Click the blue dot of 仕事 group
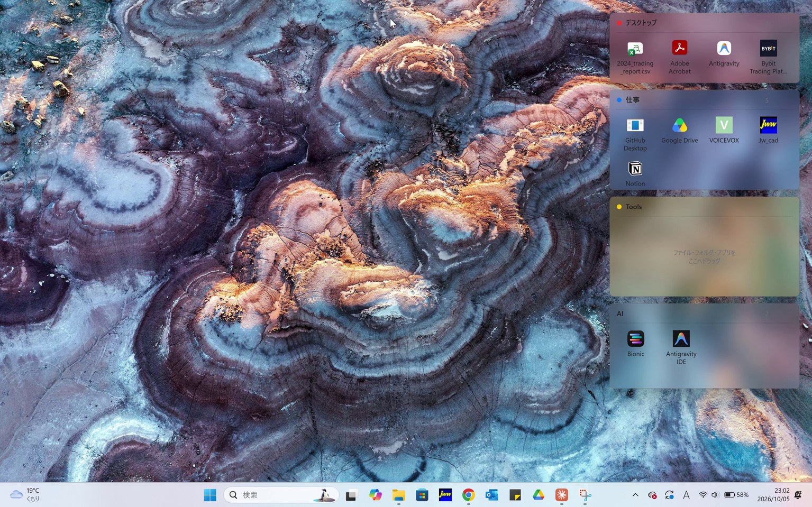Image resolution: width=812 pixels, height=507 pixels. coord(619,99)
